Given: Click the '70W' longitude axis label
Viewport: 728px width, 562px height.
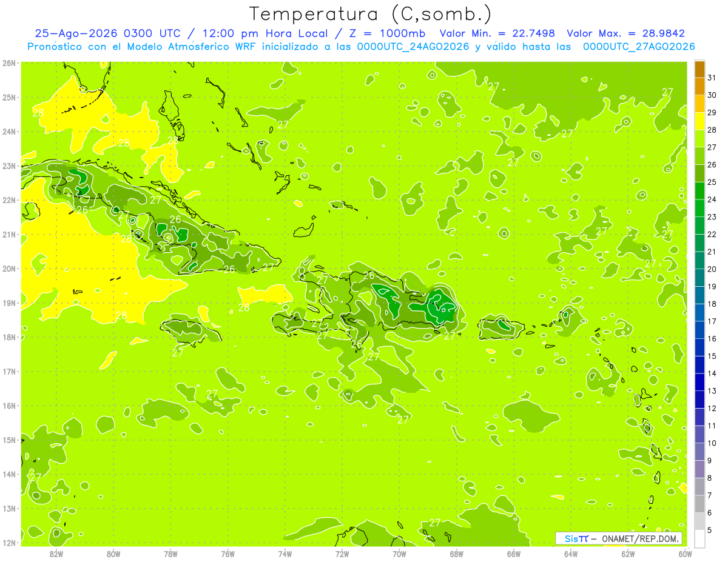Looking at the screenshot, I should point(399,554).
